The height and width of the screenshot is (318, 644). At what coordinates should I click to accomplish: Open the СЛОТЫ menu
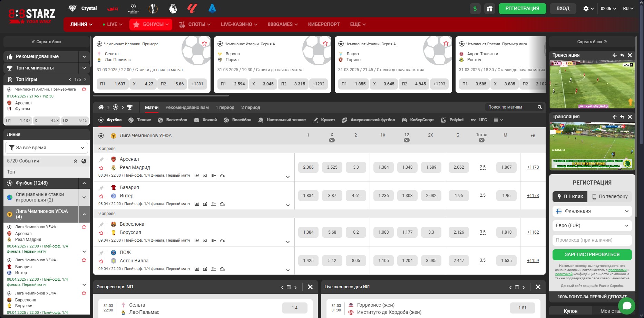[195, 24]
